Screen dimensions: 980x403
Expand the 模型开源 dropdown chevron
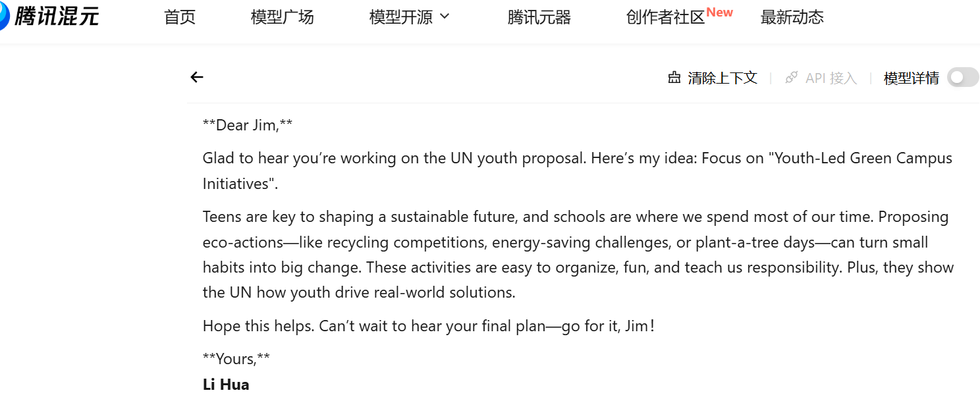pyautogui.click(x=445, y=16)
